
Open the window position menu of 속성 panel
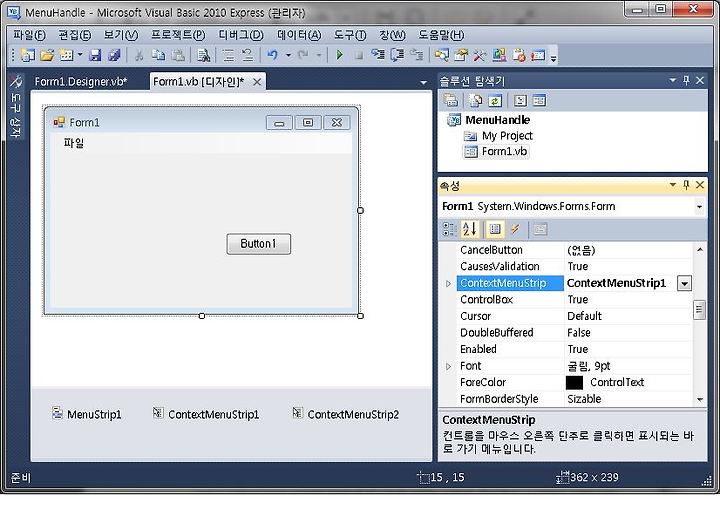coord(673,185)
